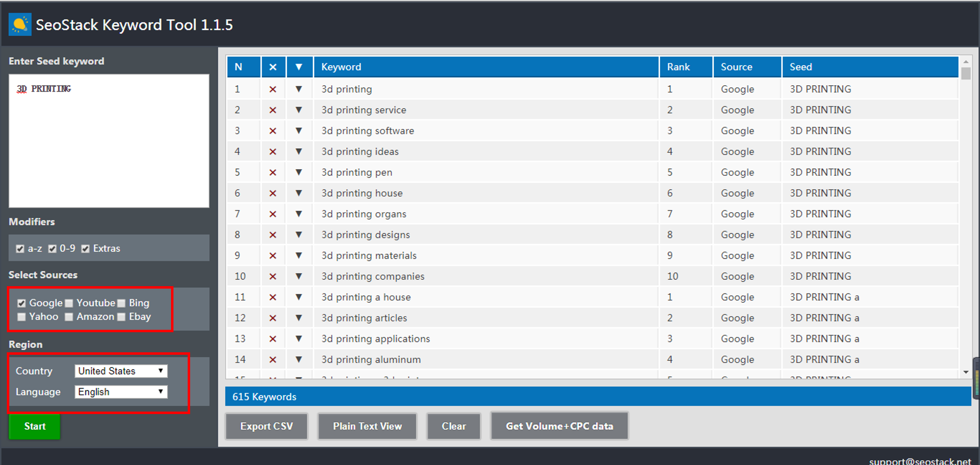The image size is (980, 465).
Task: Uncheck the a-z modifier checkbox
Action: 20,249
